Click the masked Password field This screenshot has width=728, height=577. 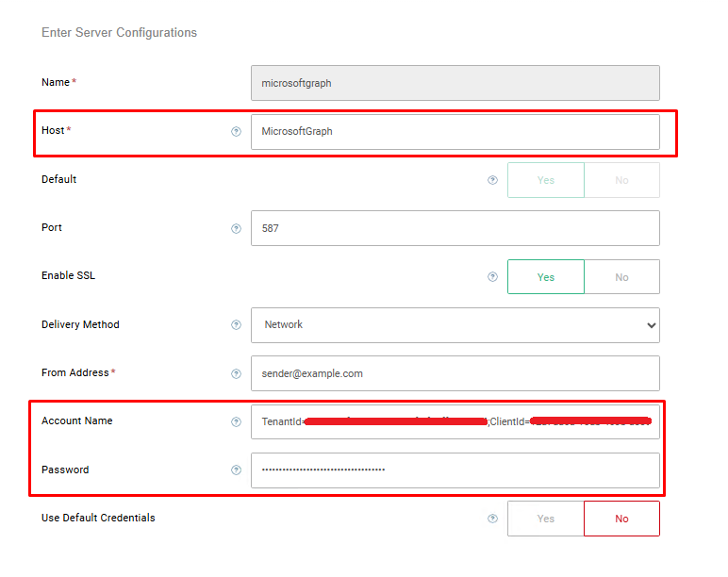(x=455, y=470)
